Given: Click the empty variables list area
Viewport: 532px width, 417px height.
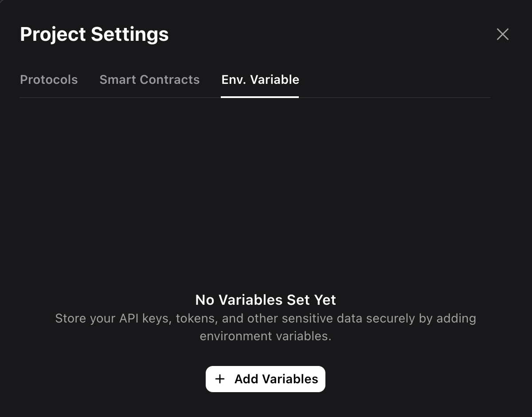Looking at the screenshot, I should click(x=265, y=191).
